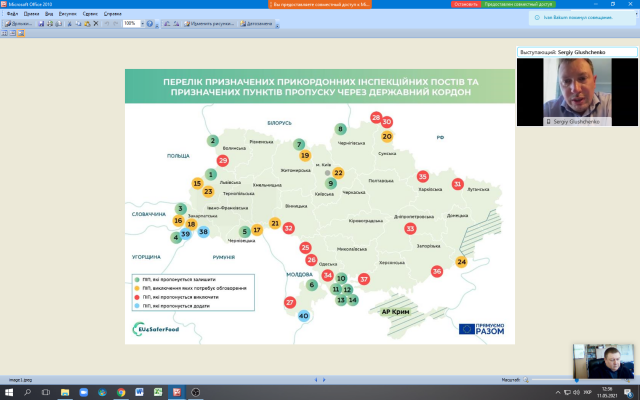Click the Автозамена toolbar button
The height and width of the screenshot is (400, 640).
click(x=255, y=23)
